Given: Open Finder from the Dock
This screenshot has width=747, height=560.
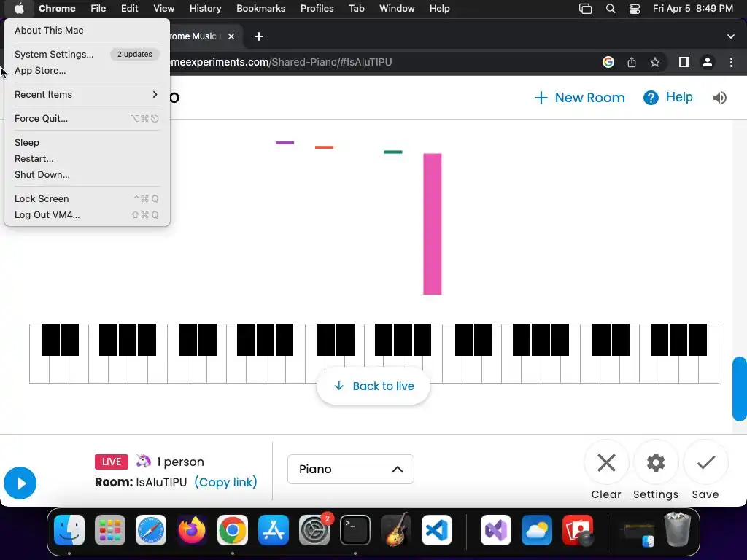Looking at the screenshot, I should 69,530.
